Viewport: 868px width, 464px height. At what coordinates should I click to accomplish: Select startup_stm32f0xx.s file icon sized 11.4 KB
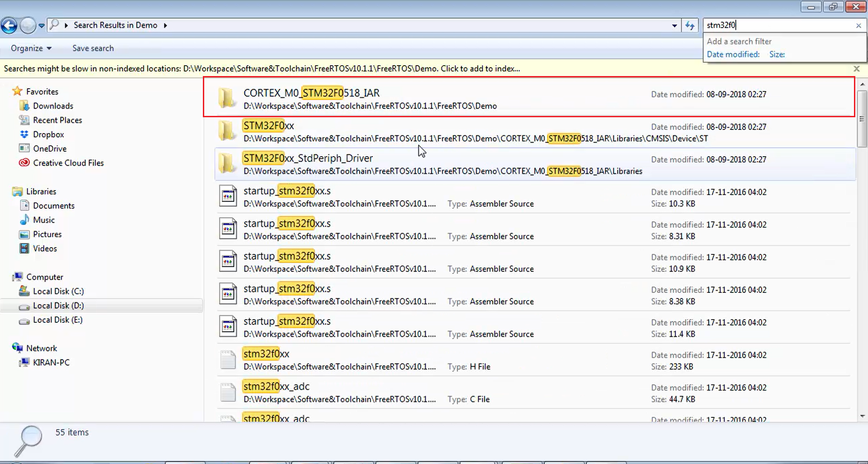228,326
